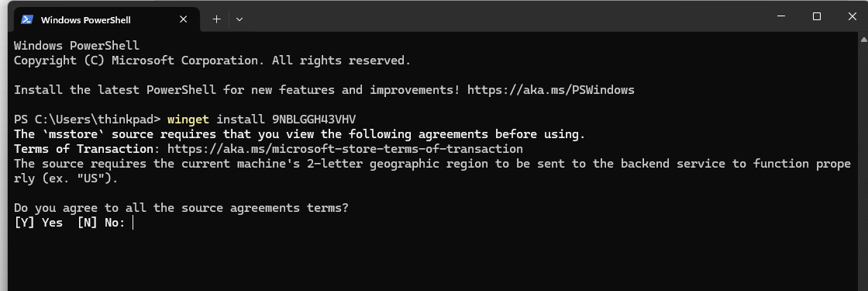Minimize the terminal window
The image size is (868, 291).
tap(781, 16)
